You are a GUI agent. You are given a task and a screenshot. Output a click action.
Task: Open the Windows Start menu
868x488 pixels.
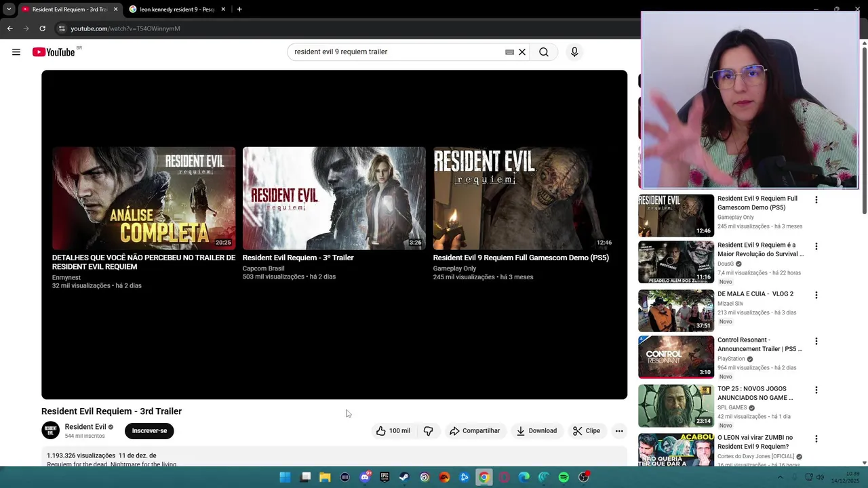(x=285, y=477)
